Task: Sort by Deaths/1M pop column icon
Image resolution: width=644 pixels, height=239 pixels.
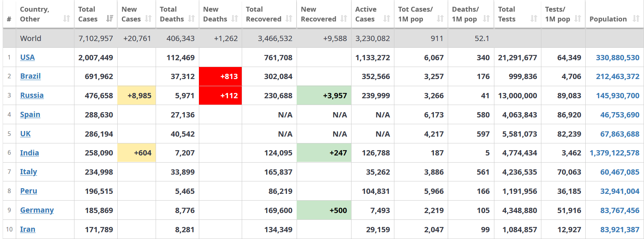Action: click(486, 18)
